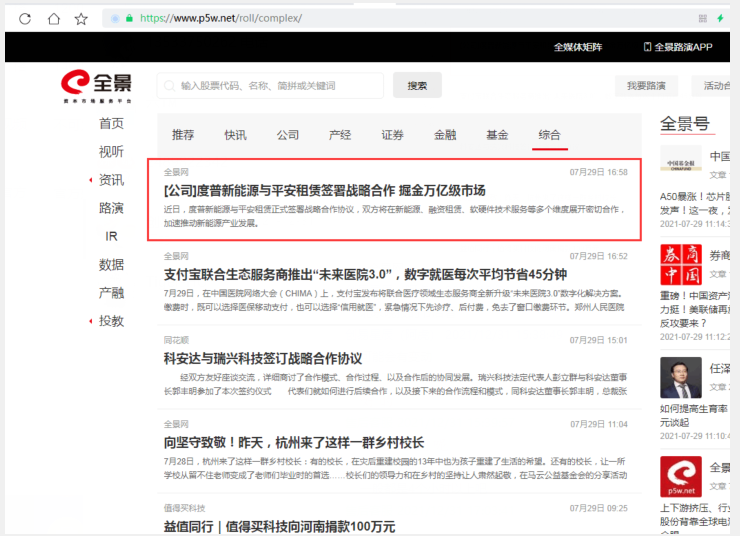Click 同花顺 source label
740x536 pixels.
pos(176,340)
